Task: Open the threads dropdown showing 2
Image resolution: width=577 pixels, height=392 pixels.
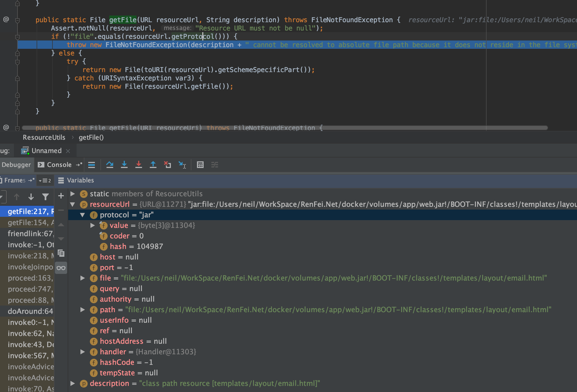Action: coord(45,180)
